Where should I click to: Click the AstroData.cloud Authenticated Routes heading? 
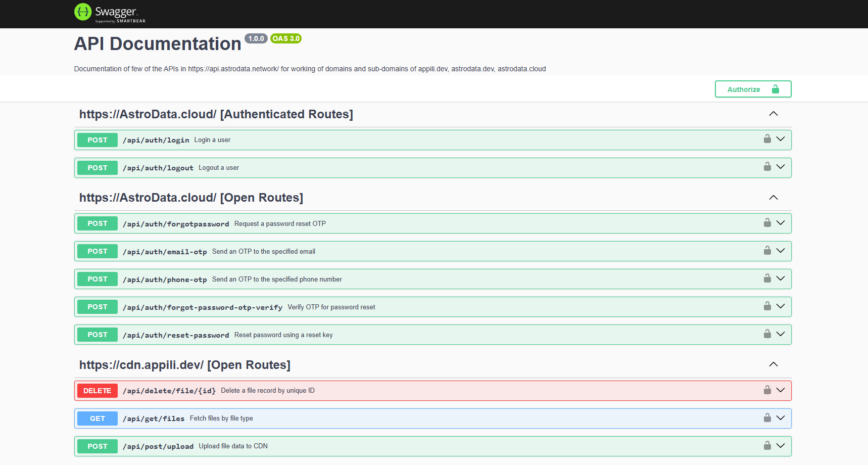point(216,114)
